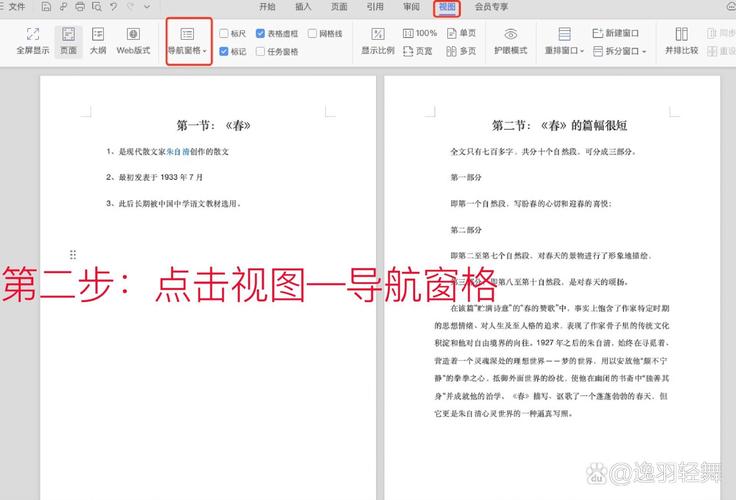Click the line 即第一个自然段

(531, 203)
